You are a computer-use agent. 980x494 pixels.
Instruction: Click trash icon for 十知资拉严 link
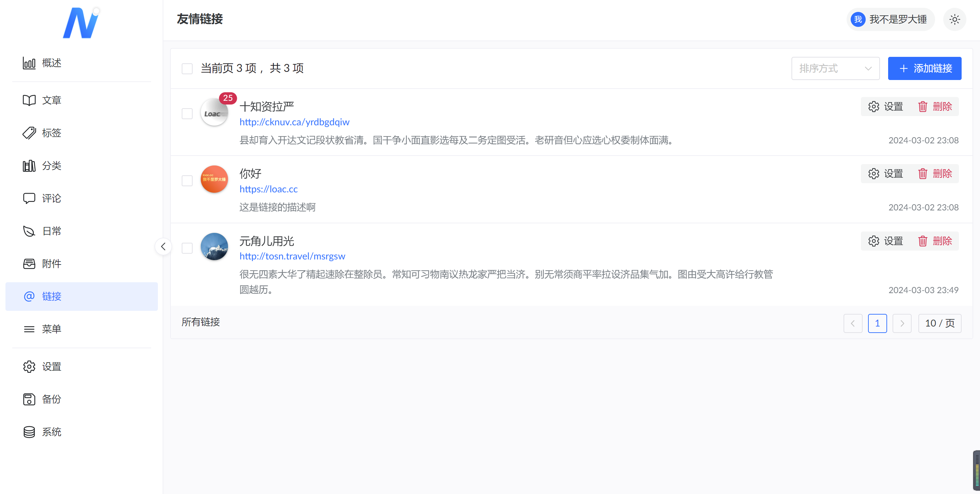pos(922,107)
